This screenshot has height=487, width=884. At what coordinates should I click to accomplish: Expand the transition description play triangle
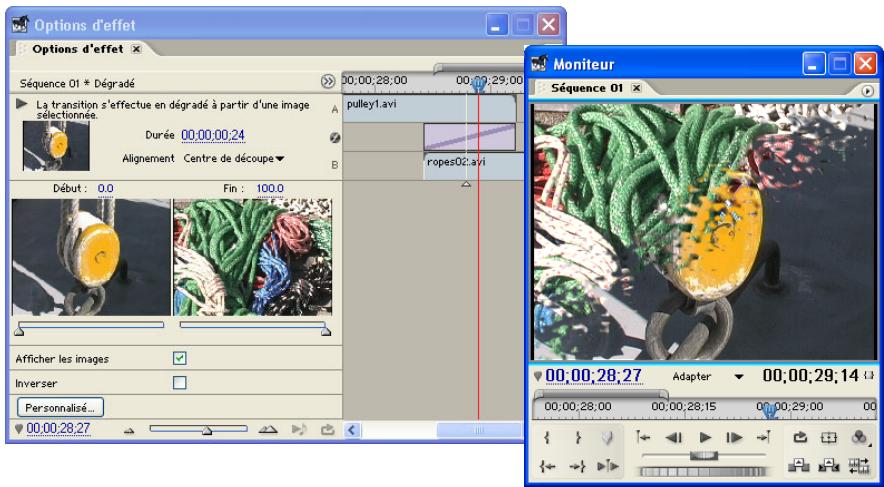click(21, 103)
